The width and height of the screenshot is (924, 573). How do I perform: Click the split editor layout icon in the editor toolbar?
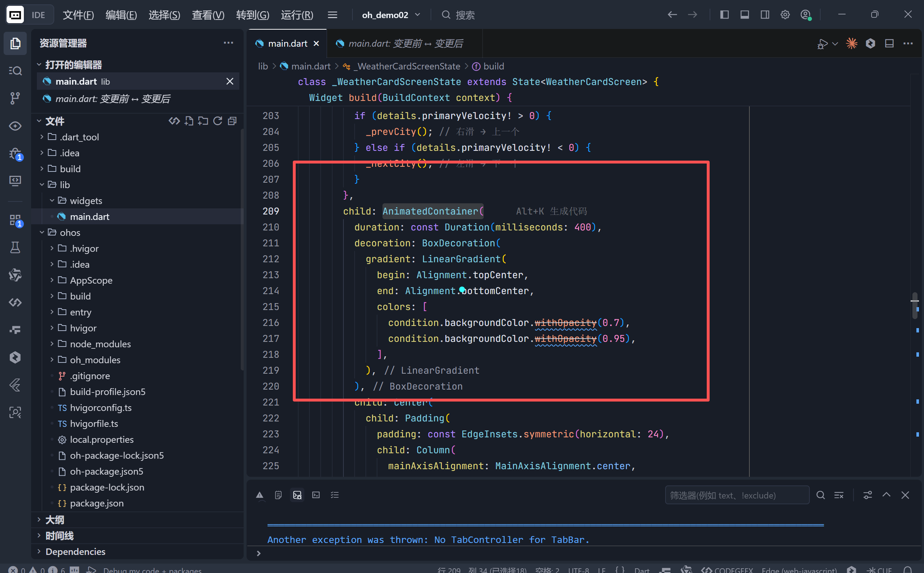point(889,43)
